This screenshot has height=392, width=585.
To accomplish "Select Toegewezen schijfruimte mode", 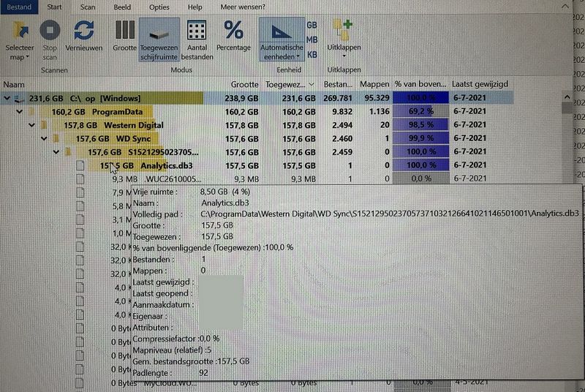I will coord(159,40).
